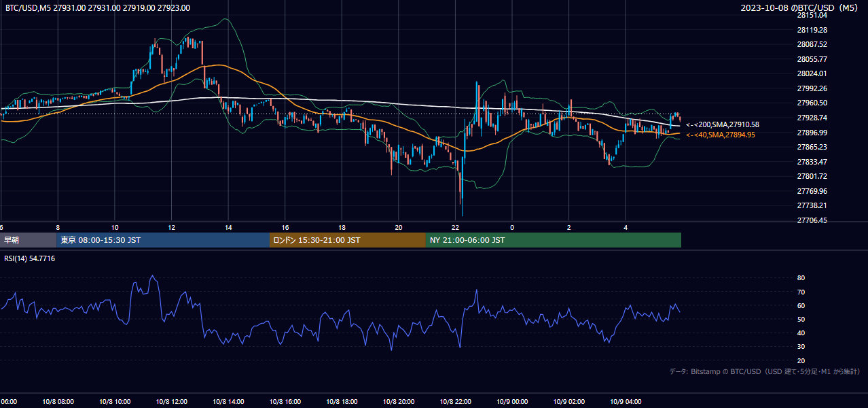Click bottom time label 10/8 22:00
The image size is (868, 408).
pyautogui.click(x=455, y=402)
